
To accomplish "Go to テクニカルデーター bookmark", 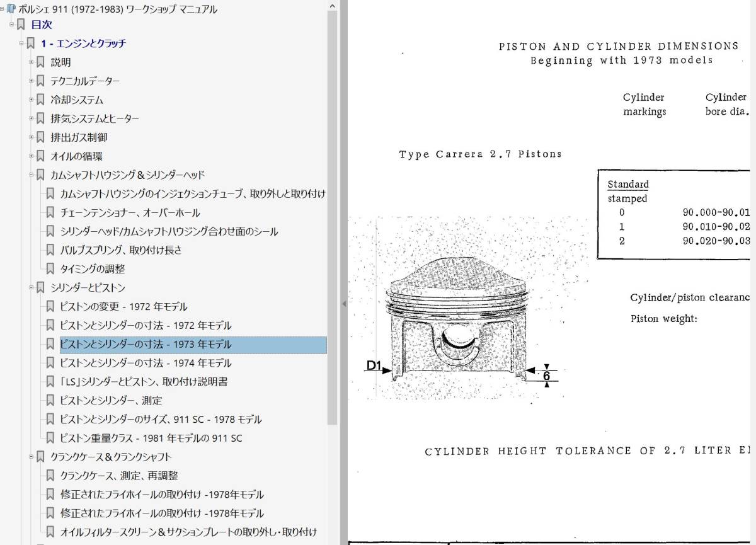I will click(85, 81).
